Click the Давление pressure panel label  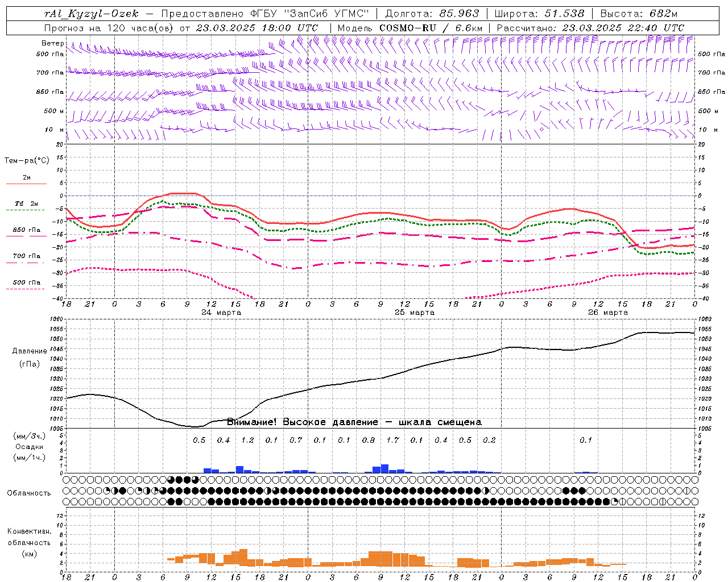[30, 351]
